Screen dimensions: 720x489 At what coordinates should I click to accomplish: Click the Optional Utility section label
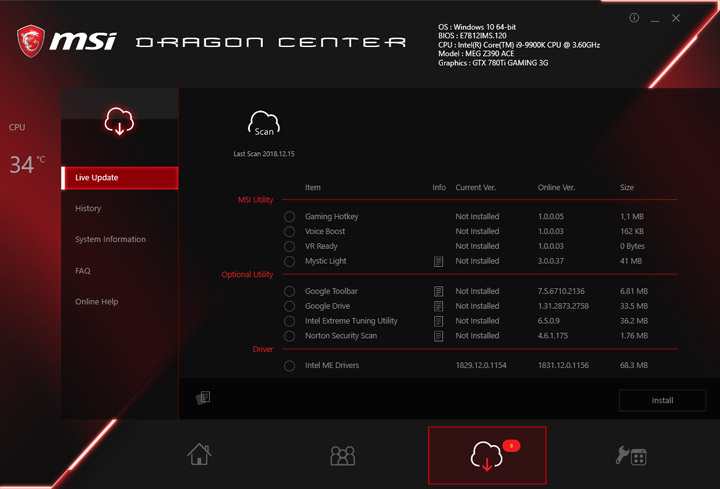247,275
